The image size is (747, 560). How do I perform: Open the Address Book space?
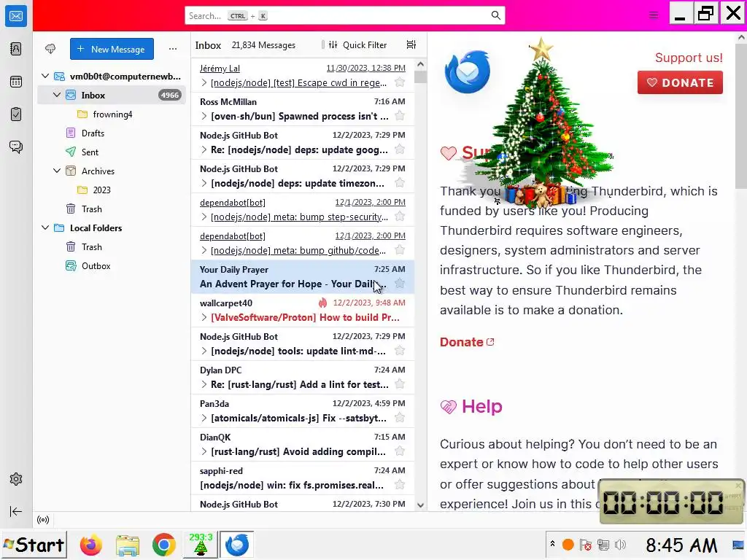[16, 49]
